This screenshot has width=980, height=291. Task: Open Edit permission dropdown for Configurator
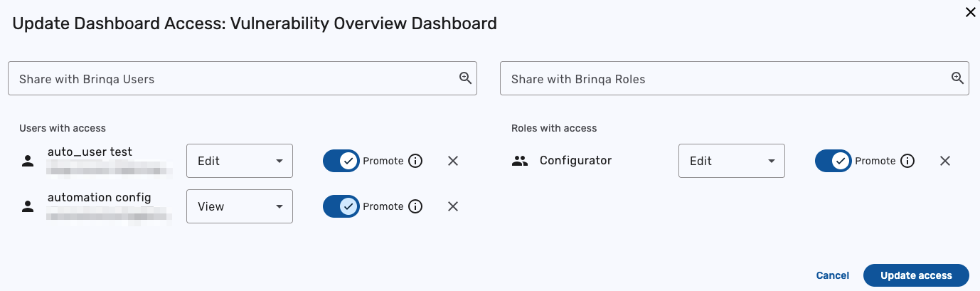[x=732, y=161]
